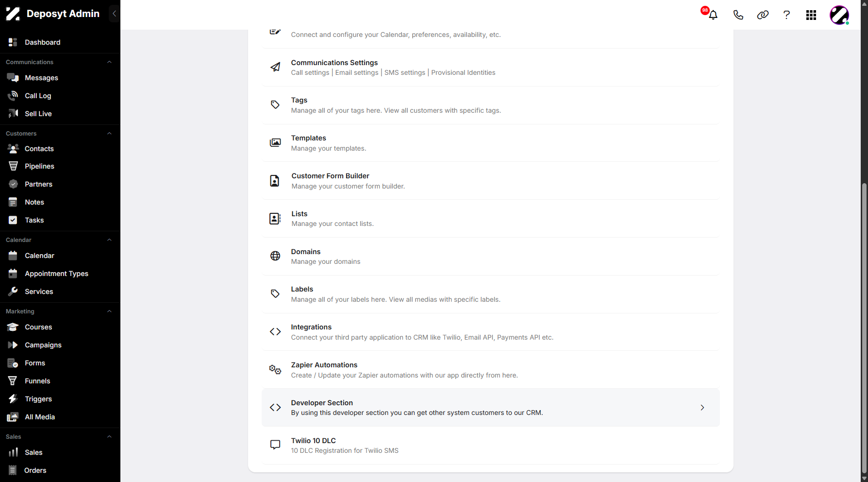The width and height of the screenshot is (868, 482).
Task: Open Call settings link
Action: tap(310, 72)
